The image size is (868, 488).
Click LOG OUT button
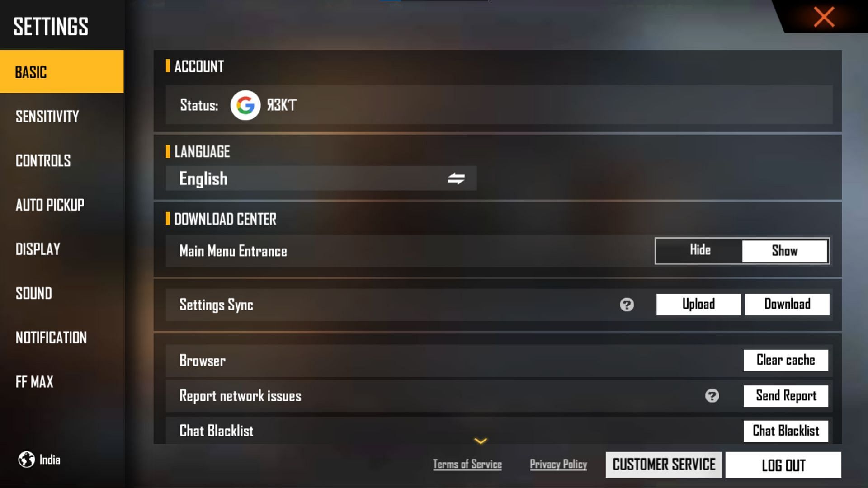(x=782, y=465)
